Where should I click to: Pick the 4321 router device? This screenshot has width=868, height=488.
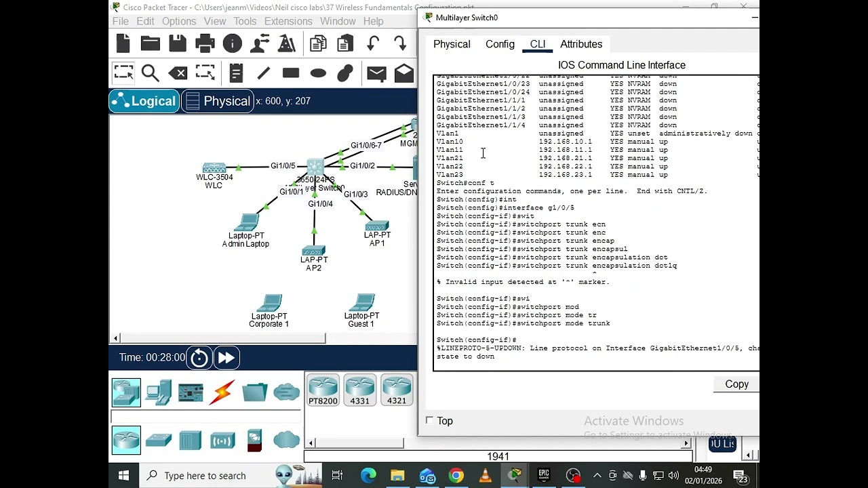(397, 390)
